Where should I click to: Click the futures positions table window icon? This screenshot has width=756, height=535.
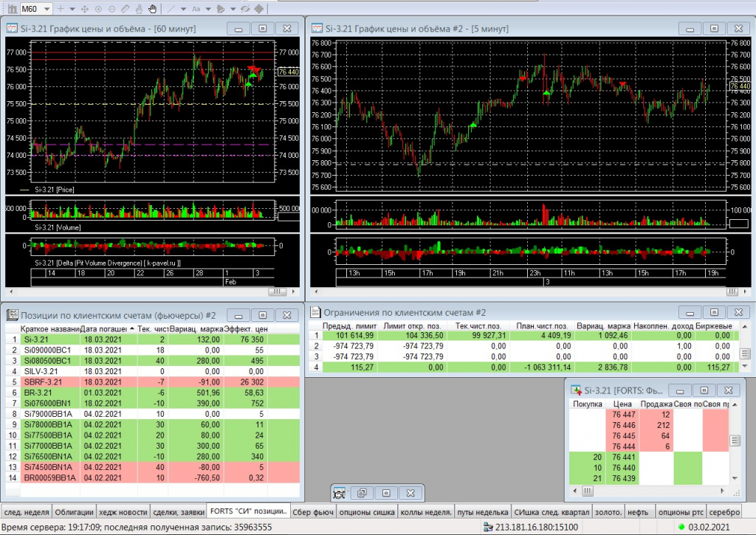pos(12,315)
